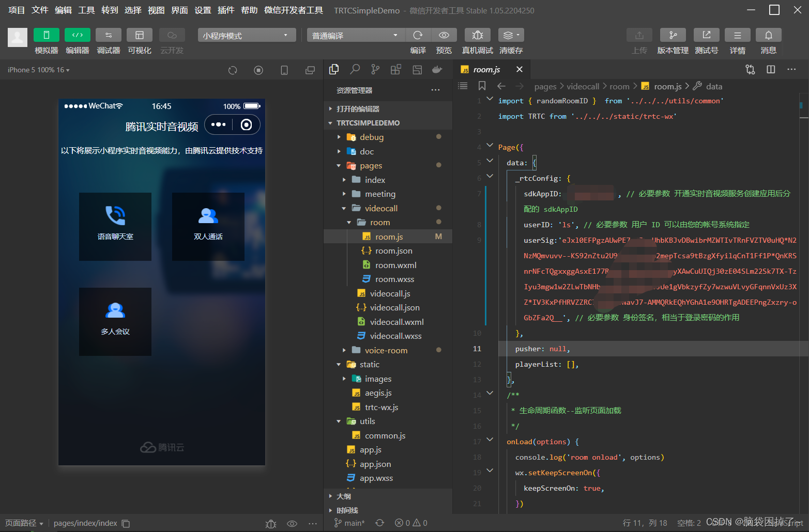Click the test account icon
809x532 pixels.
click(707, 35)
